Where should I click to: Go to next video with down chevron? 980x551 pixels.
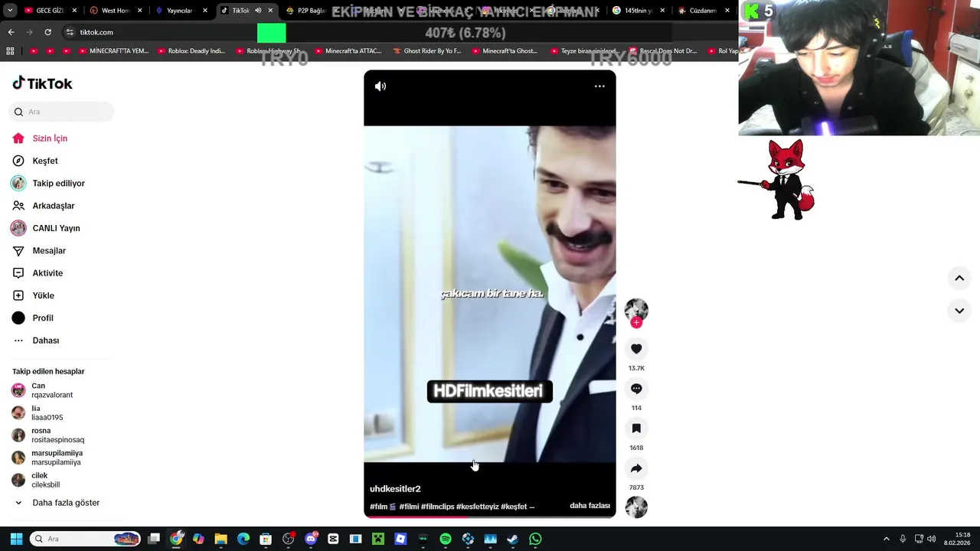pyautogui.click(x=959, y=311)
